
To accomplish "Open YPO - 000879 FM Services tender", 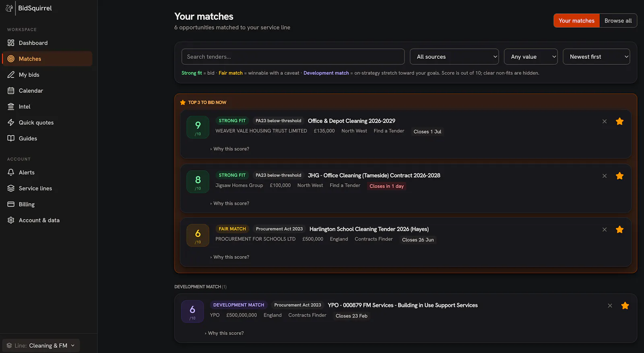I will tap(402, 305).
